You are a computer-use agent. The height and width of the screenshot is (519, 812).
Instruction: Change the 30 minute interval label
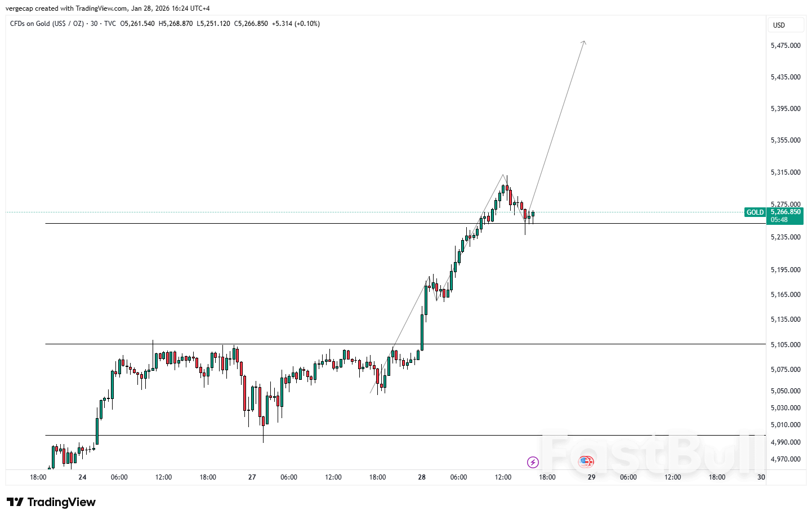click(94, 24)
